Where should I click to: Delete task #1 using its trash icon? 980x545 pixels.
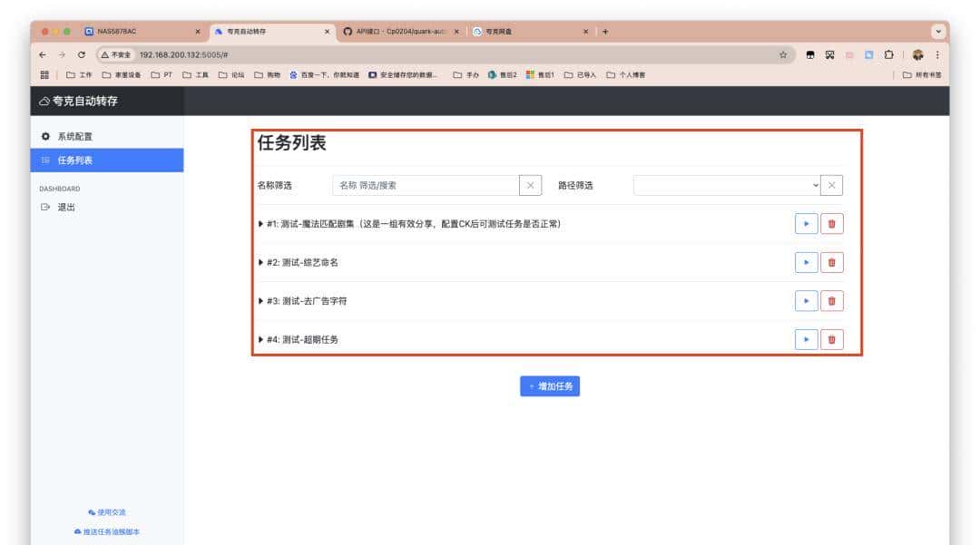(x=834, y=224)
